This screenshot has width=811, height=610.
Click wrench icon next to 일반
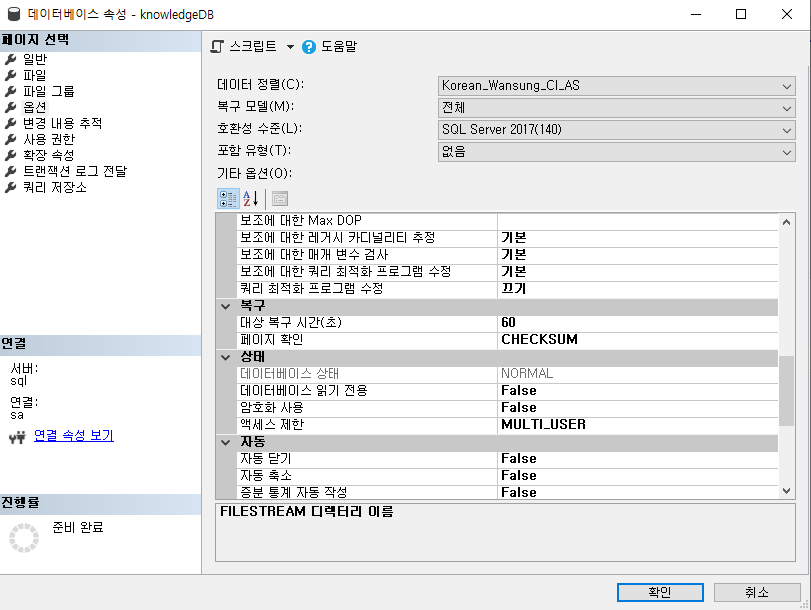(x=11, y=59)
